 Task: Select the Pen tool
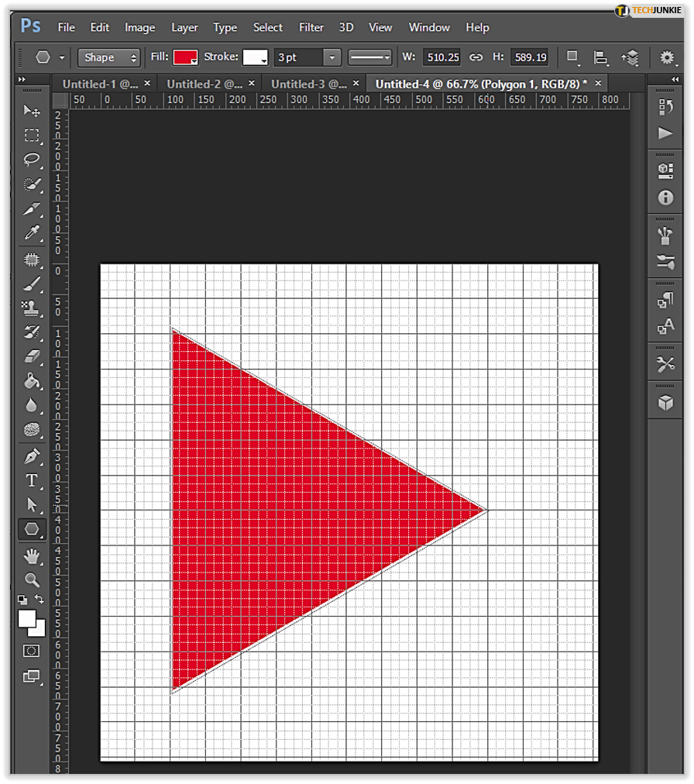pos(32,456)
